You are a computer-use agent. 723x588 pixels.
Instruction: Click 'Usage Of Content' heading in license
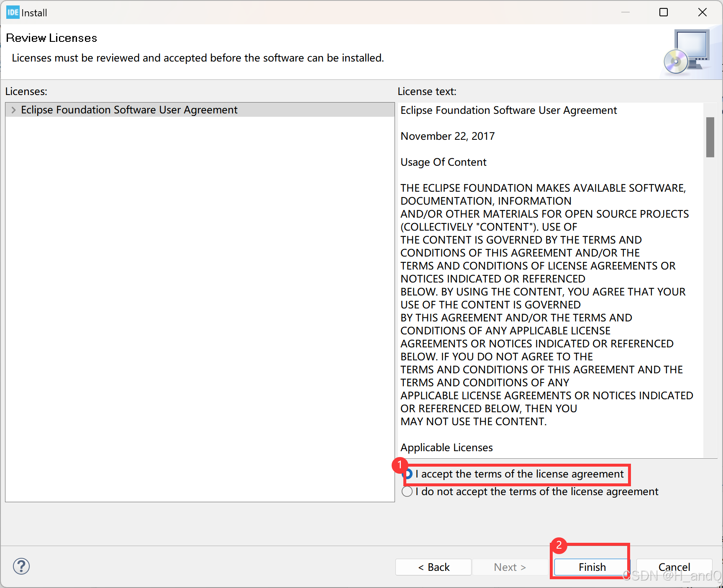pyautogui.click(x=444, y=162)
